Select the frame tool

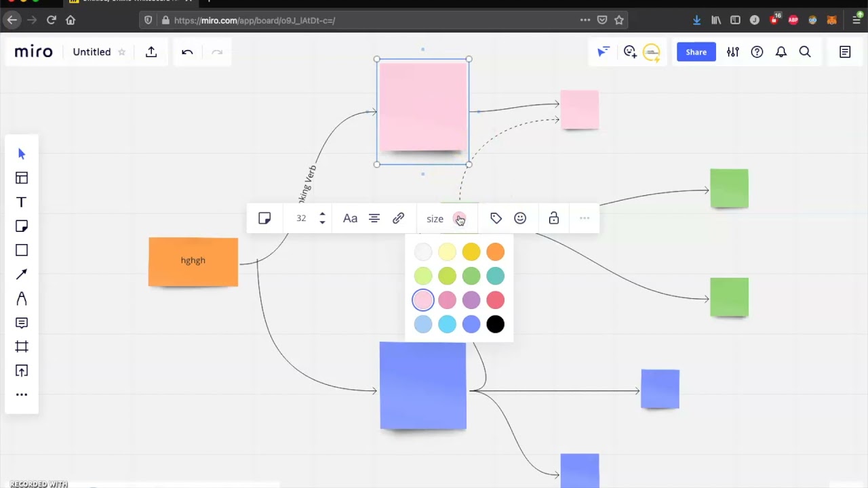pos(22,346)
